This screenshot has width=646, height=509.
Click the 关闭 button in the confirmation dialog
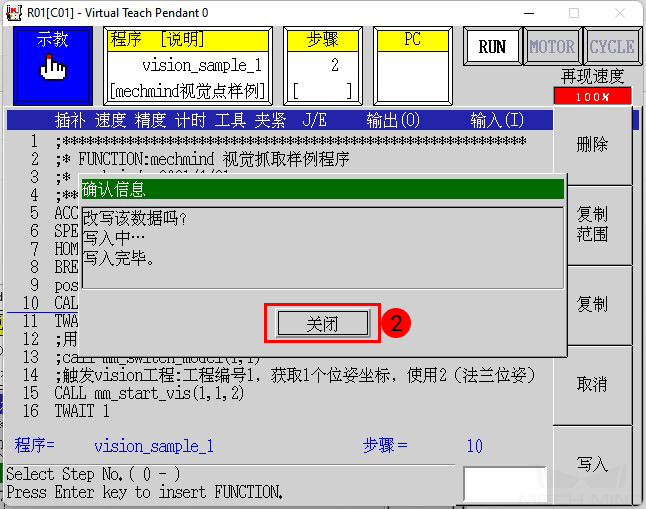(322, 324)
